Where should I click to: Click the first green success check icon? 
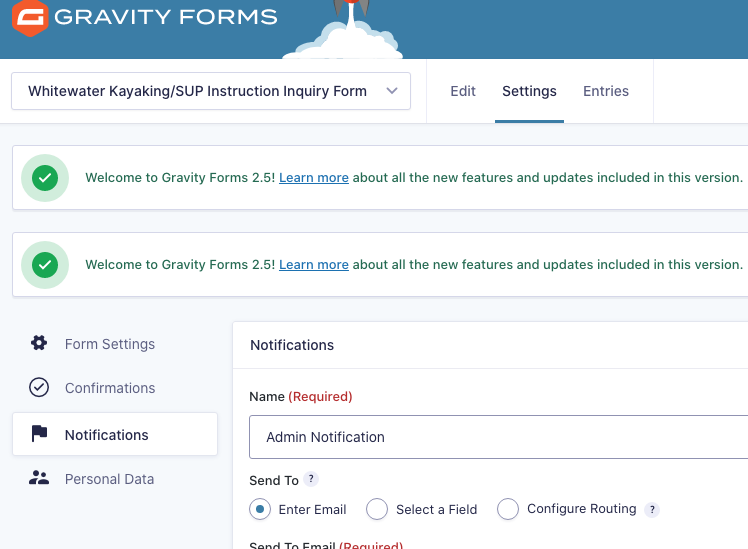pyautogui.click(x=45, y=178)
